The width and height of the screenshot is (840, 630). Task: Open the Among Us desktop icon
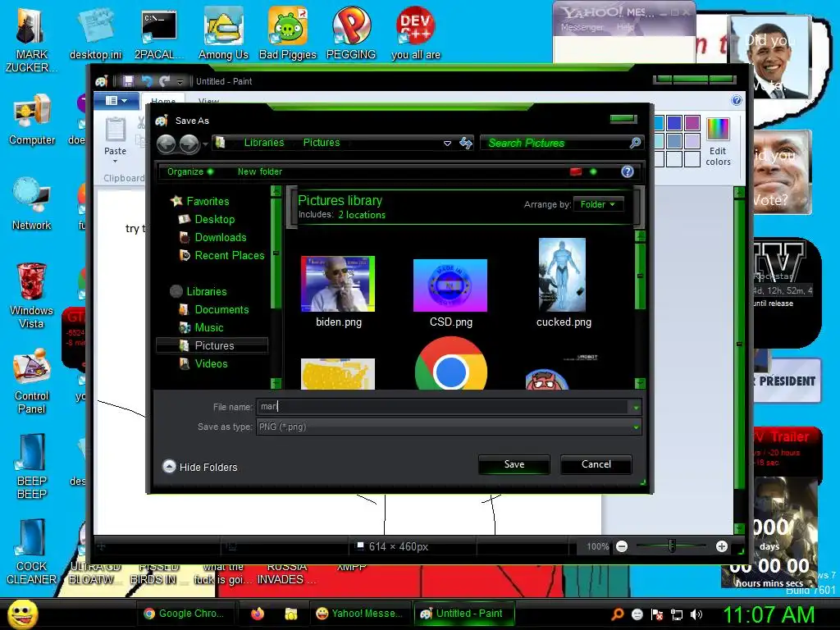point(223,33)
